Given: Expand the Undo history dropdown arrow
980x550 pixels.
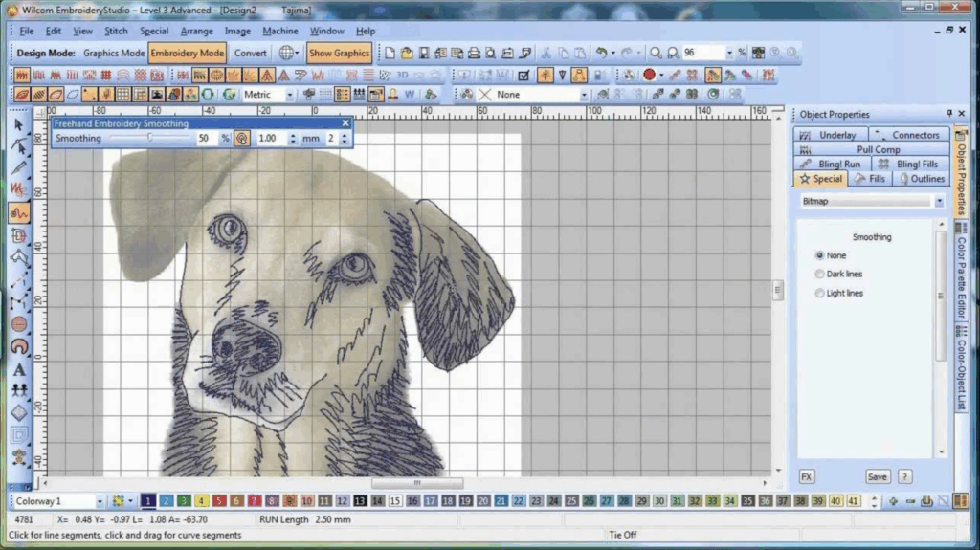Looking at the screenshot, I should 613,54.
